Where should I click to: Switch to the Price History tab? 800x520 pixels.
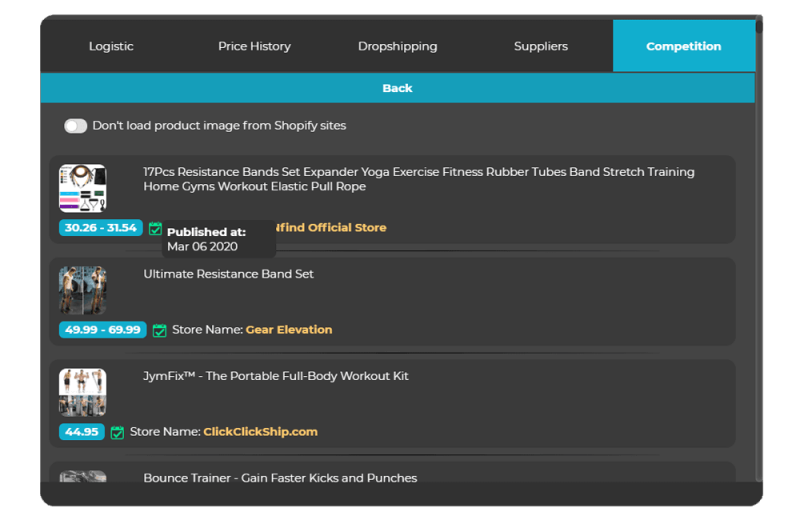(254, 46)
